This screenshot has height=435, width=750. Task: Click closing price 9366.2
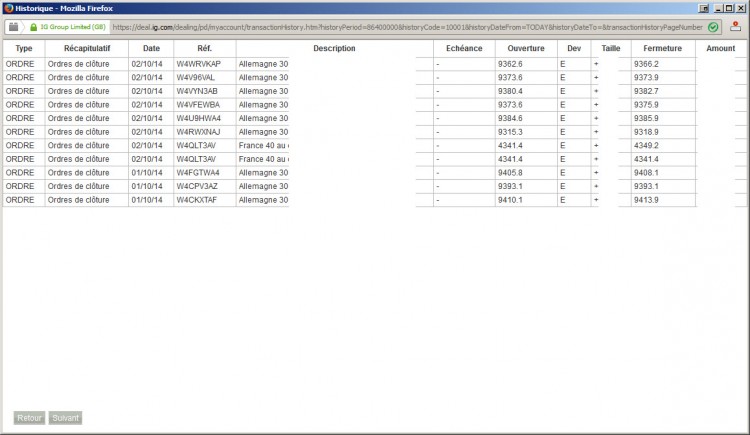pos(646,64)
